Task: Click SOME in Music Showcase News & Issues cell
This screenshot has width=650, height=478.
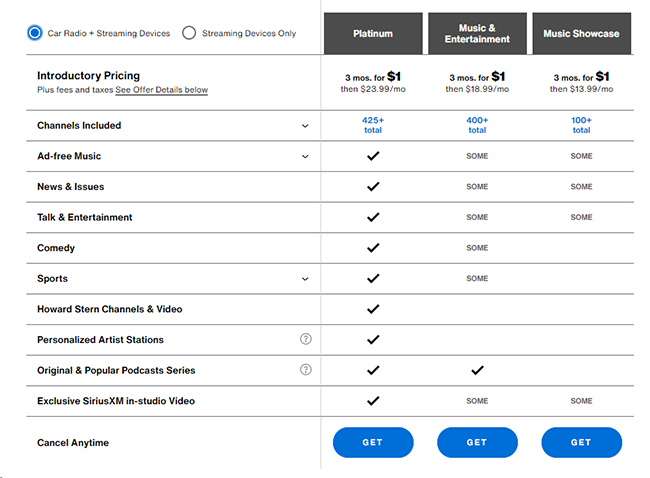Action: pos(582,187)
